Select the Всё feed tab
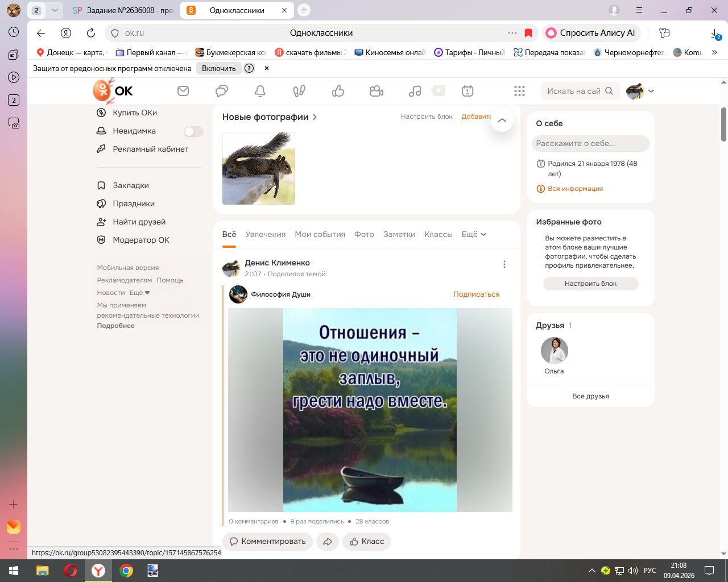This screenshot has height=582, width=728. pos(229,234)
